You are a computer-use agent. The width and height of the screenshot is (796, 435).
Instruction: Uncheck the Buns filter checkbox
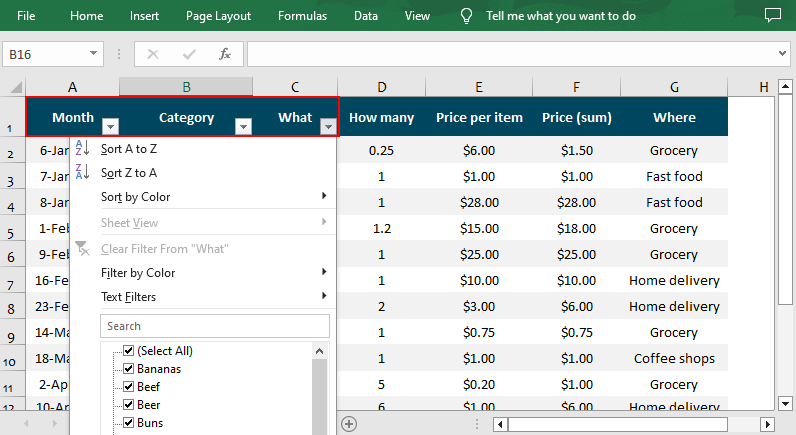(x=129, y=423)
